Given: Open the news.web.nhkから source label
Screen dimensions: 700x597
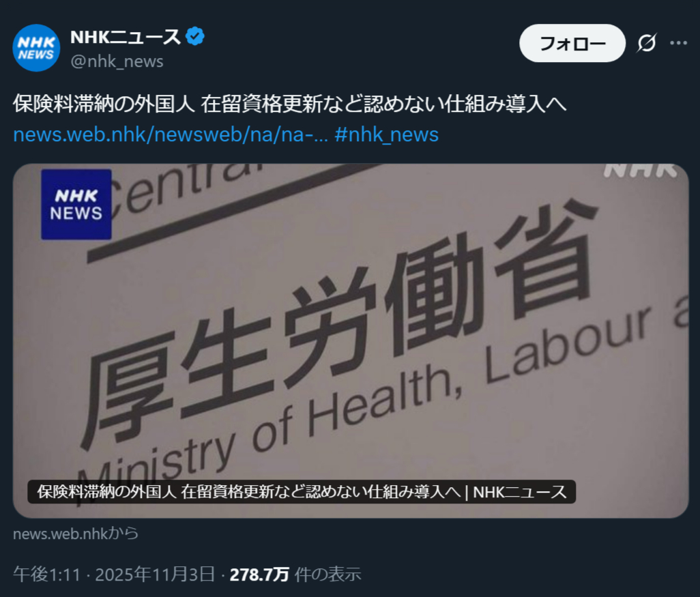Looking at the screenshot, I should (x=76, y=534).
